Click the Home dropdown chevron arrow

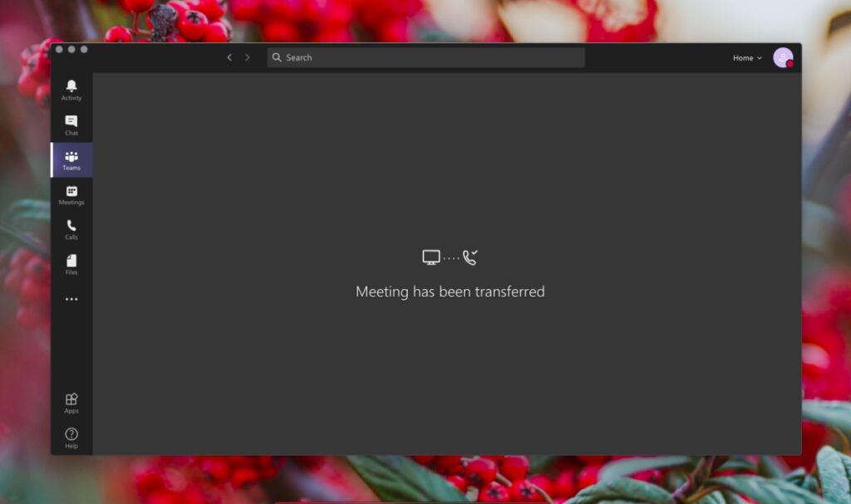coord(759,58)
